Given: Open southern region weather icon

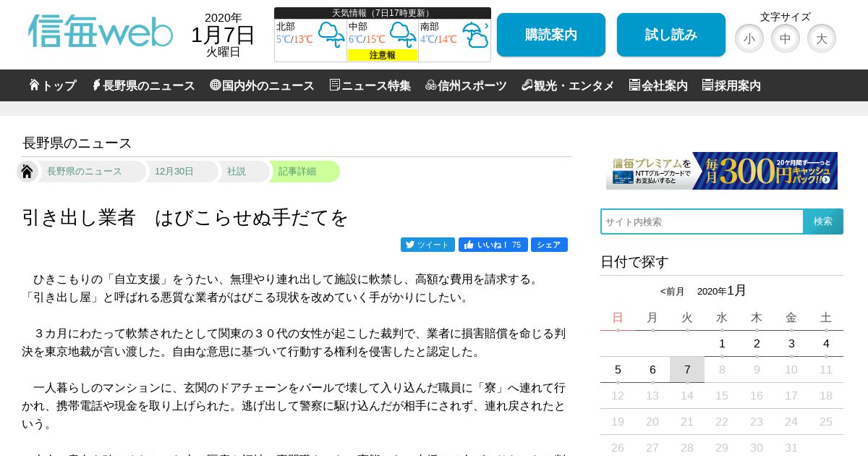Looking at the screenshot, I should point(475,35).
